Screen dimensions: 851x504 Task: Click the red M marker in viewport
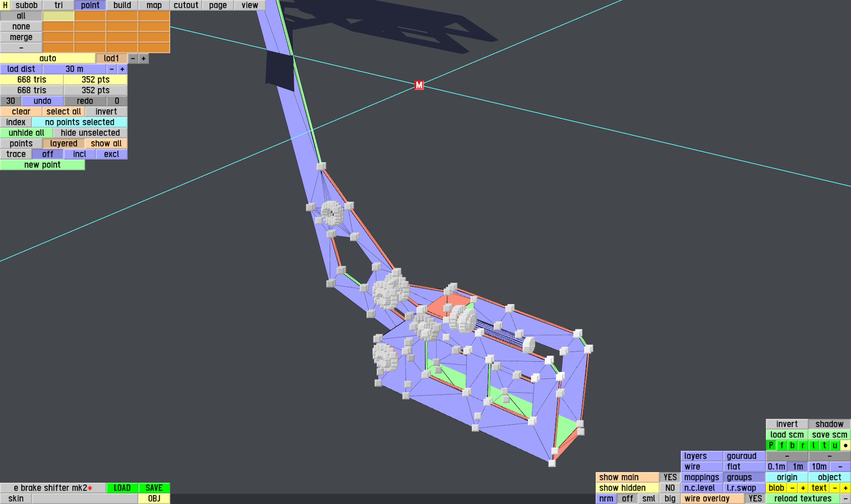click(x=419, y=85)
